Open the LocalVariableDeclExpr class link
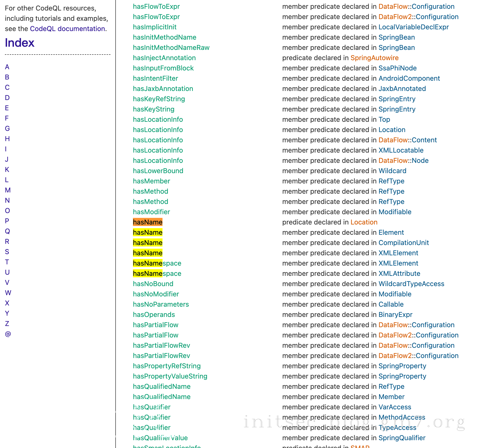Image resolution: width=477 pixels, height=448 pixels. (x=413, y=27)
